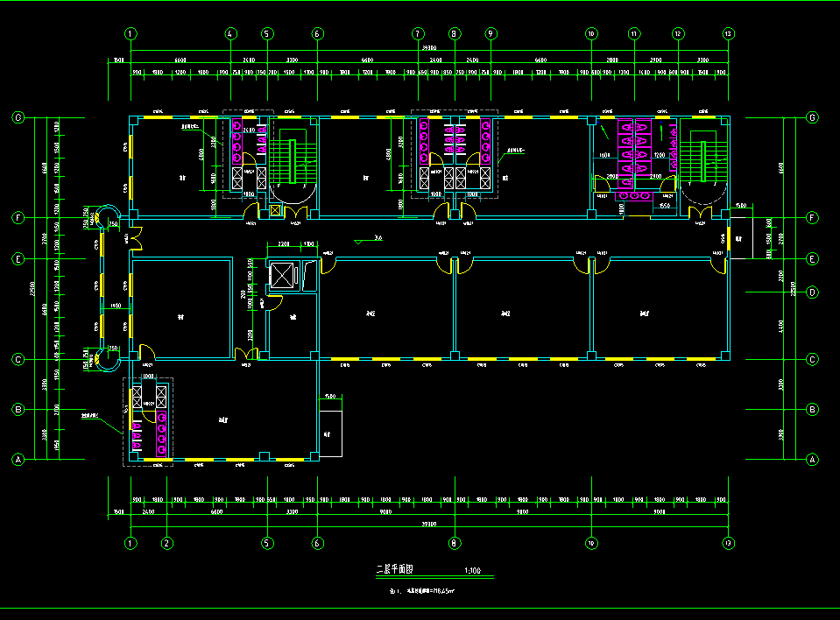Screen dimensions: 840x620
Task: Click grid axis bubble 4
Action: (230, 34)
